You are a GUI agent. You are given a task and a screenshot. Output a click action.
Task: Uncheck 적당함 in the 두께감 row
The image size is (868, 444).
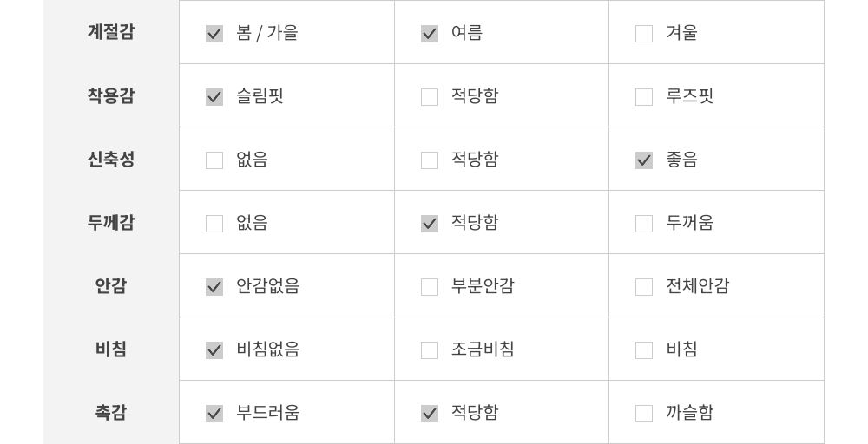point(430,224)
